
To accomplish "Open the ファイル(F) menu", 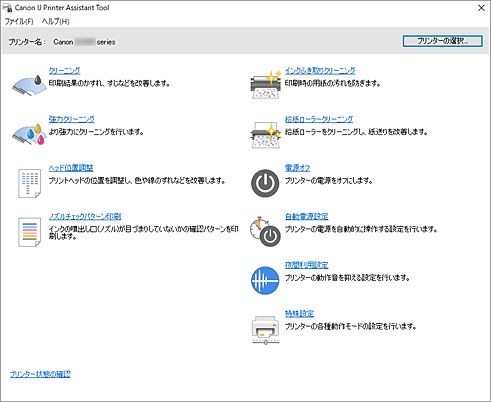I will point(19,22).
